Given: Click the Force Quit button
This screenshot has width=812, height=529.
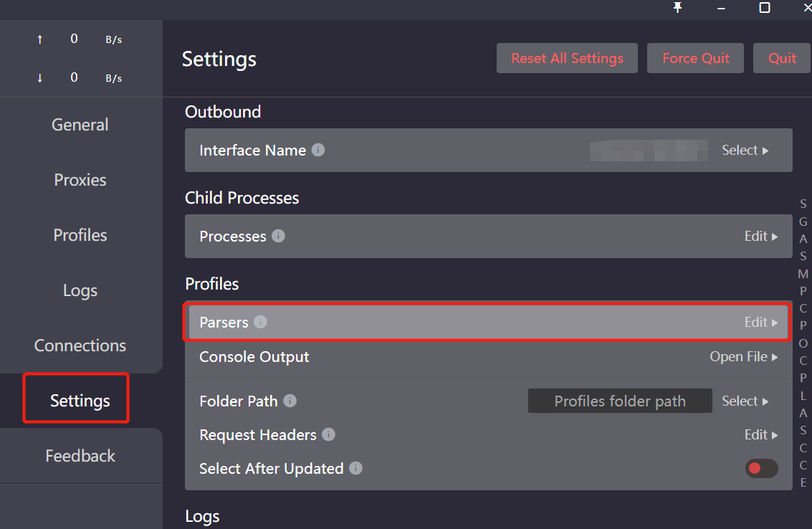Looking at the screenshot, I should [x=695, y=58].
